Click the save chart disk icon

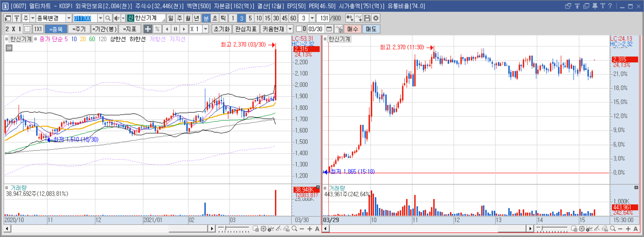(367, 18)
